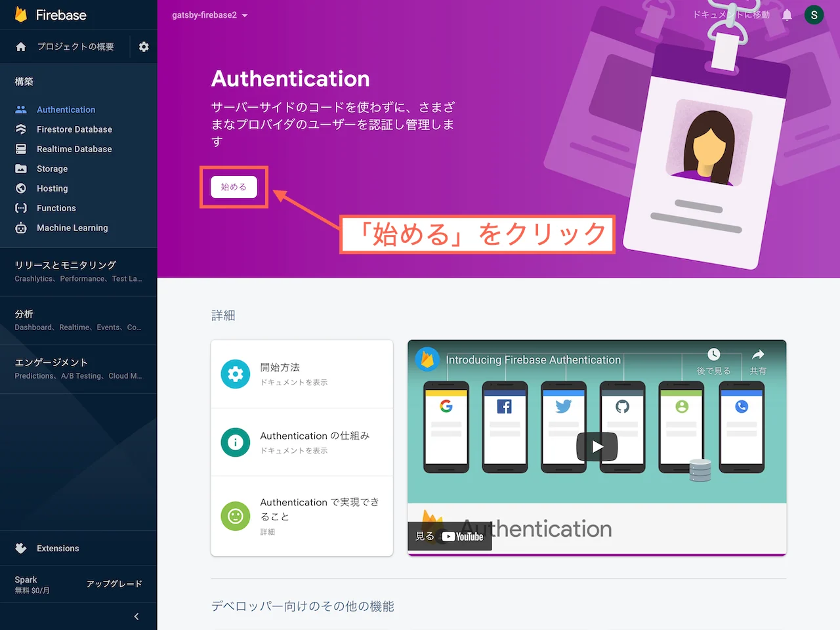Open Crashlytics under リリースとモニタリング
Image resolution: width=840 pixels, height=630 pixels.
coord(33,278)
